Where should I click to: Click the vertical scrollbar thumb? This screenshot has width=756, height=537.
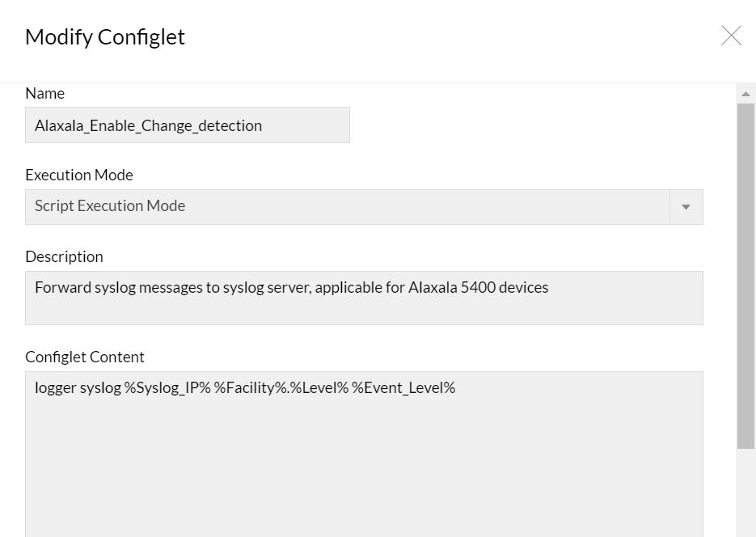(x=745, y=275)
